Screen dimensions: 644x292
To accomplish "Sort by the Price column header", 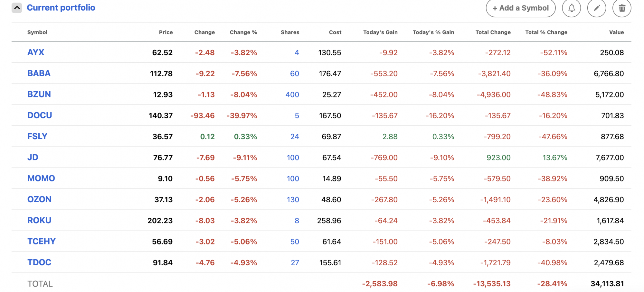I will click(x=166, y=32).
